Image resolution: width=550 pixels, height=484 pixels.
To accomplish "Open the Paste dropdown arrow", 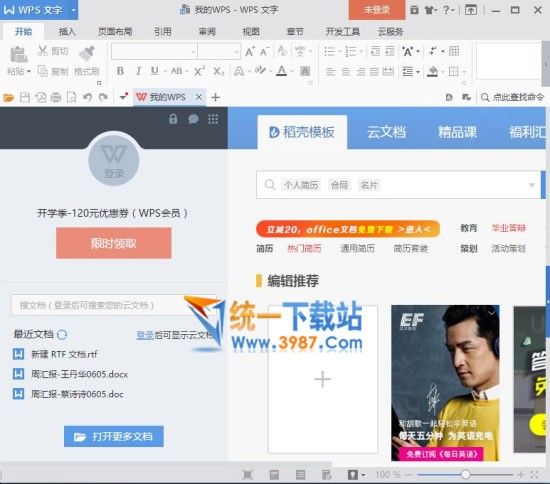I will coord(29,71).
